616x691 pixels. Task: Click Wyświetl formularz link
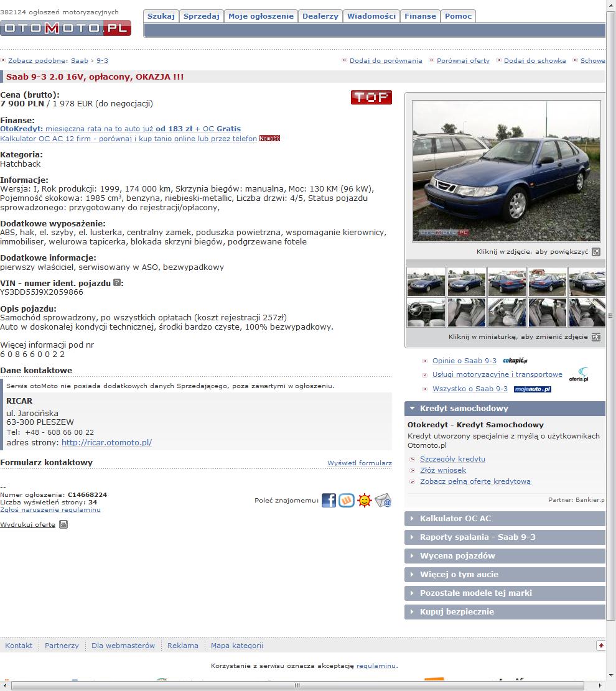point(360,463)
